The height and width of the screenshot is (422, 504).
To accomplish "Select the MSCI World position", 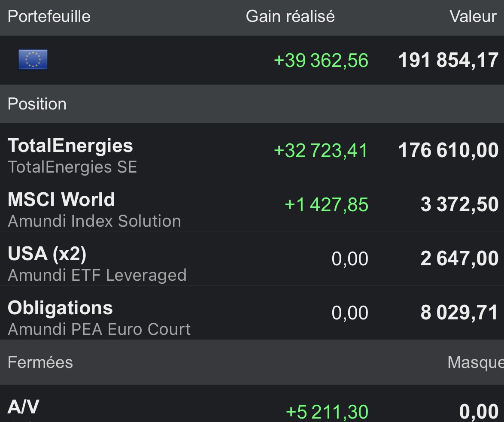I will point(252,204).
